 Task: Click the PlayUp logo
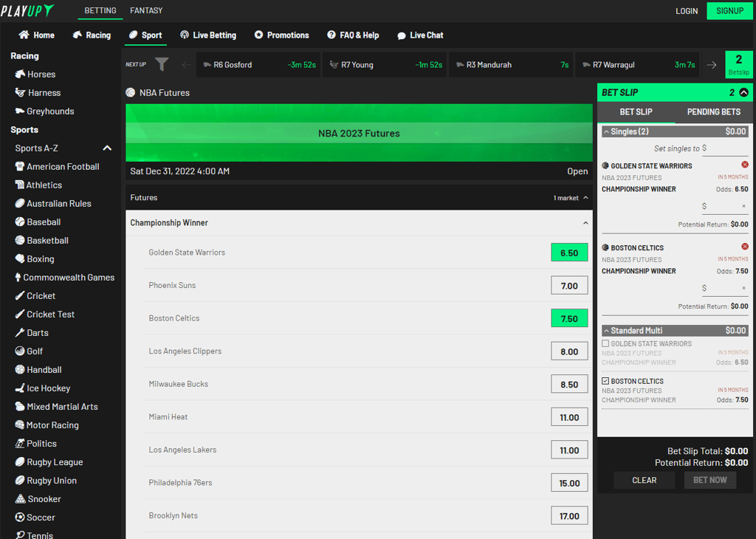tap(27, 10)
